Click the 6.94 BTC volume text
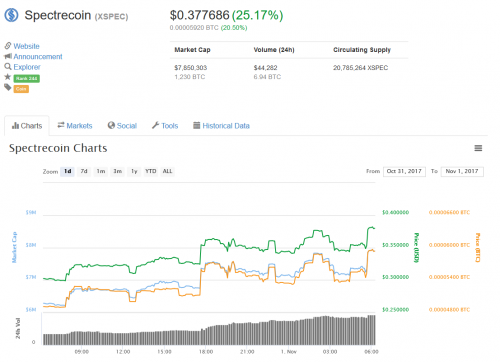 267,77
